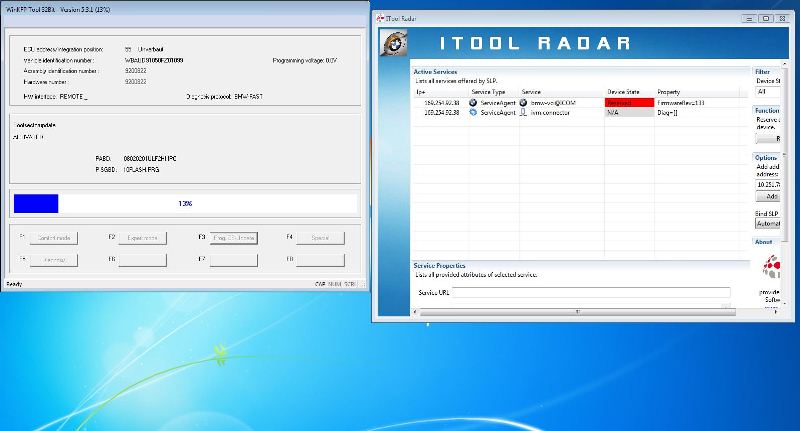800x431 pixels.
Task: Click the F5 button in WinKFP
Action: coord(54,260)
